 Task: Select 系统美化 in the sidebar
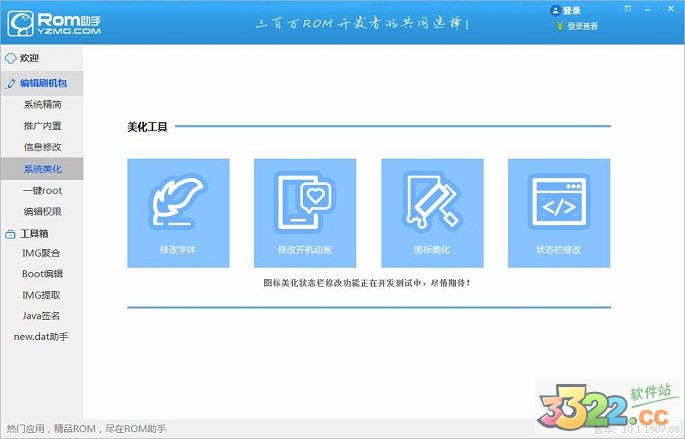(42, 169)
